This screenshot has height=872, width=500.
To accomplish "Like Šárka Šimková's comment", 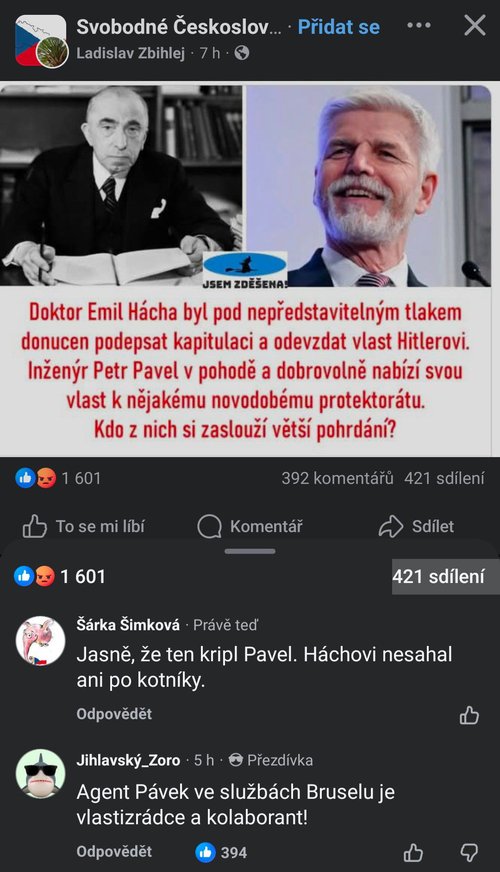I will (x=469, y=715).
